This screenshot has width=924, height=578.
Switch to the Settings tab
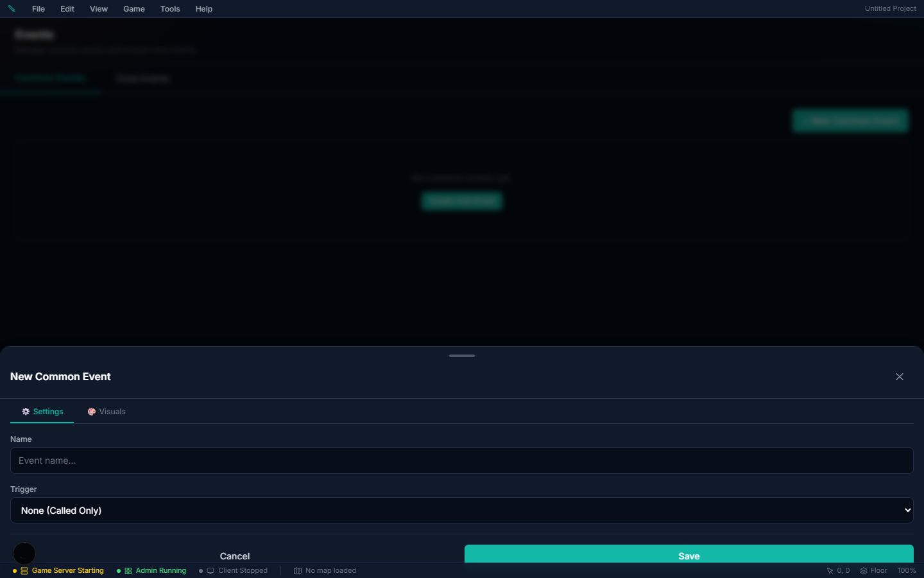point(42,412)
